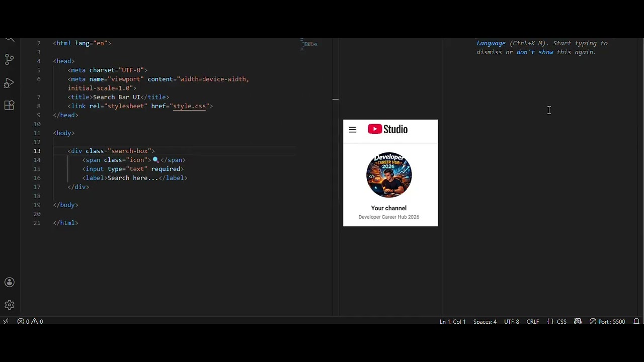
Task: Click the YouTube Studio logo
Action: 387,129
